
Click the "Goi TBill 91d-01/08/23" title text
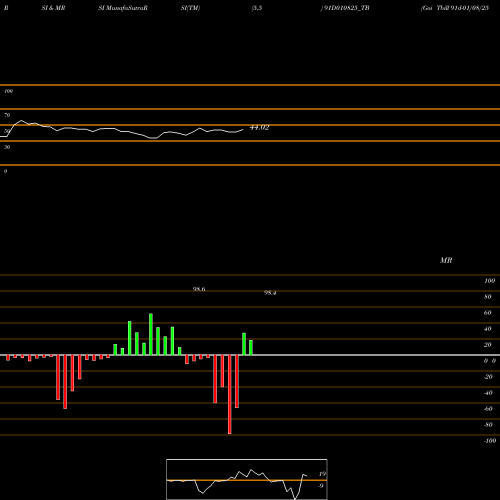point(455,8)
